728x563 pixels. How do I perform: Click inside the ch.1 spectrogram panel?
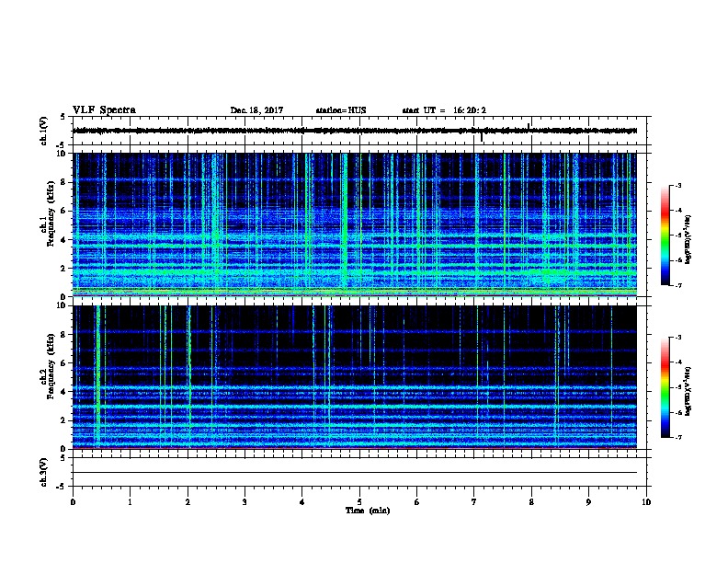[x=355, y=224]
